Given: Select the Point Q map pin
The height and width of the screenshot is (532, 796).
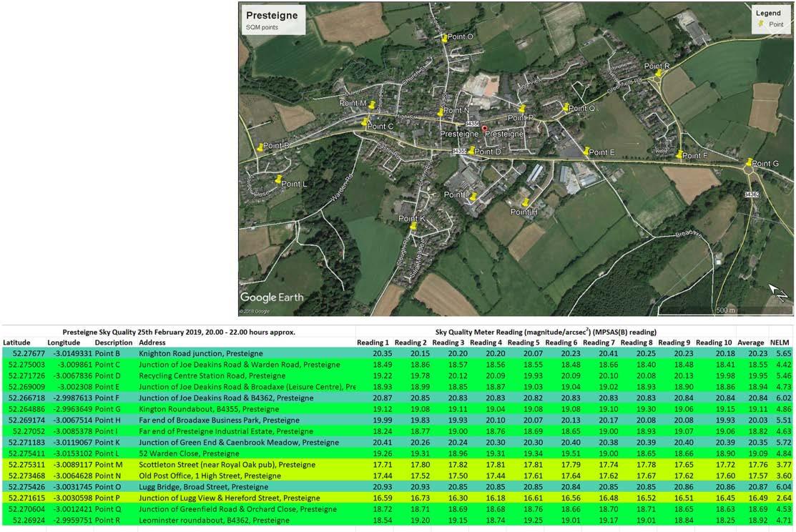Looking at the screenshot, I should click(566, 107).
